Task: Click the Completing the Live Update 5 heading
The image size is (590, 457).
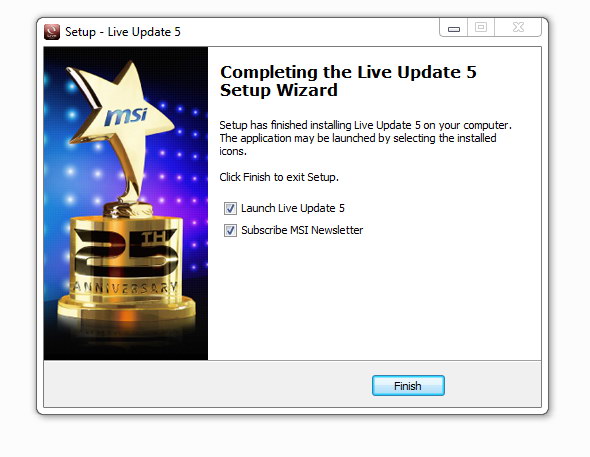Action: 348,81
